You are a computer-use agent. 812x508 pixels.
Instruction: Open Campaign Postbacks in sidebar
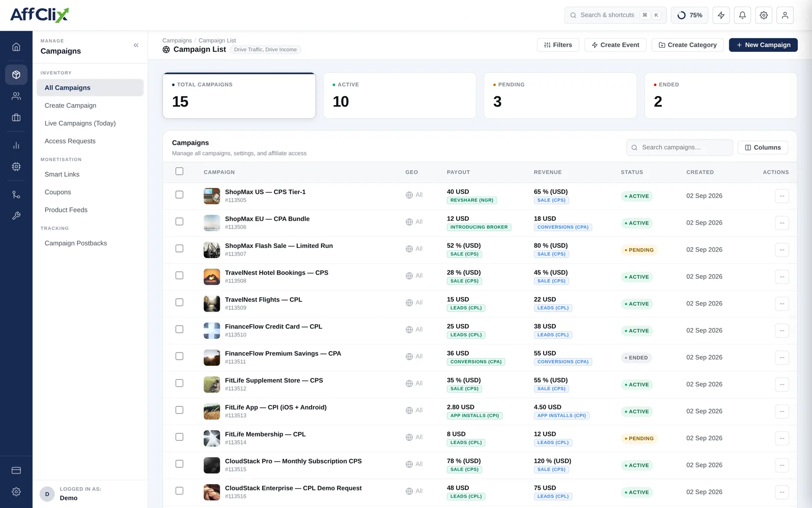90,243
